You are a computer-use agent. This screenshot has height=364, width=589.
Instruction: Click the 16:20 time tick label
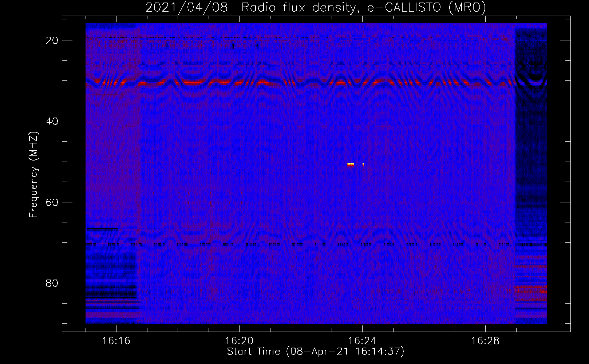239,341
